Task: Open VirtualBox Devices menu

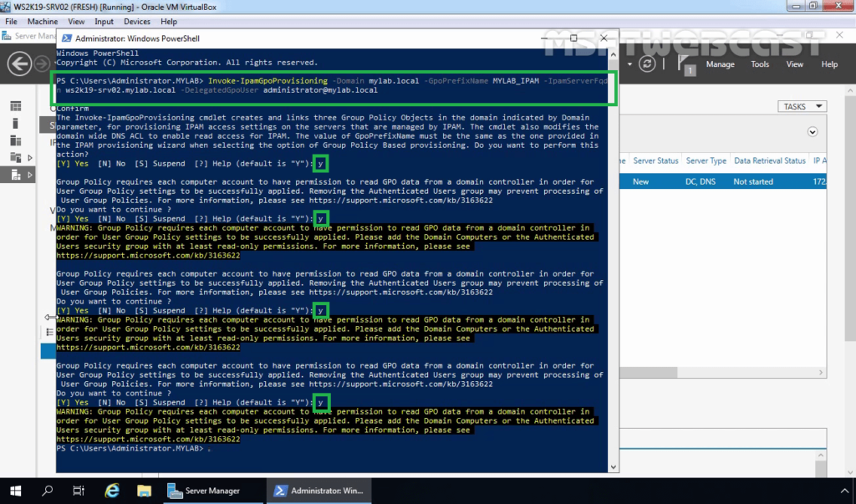Action: 136,21
